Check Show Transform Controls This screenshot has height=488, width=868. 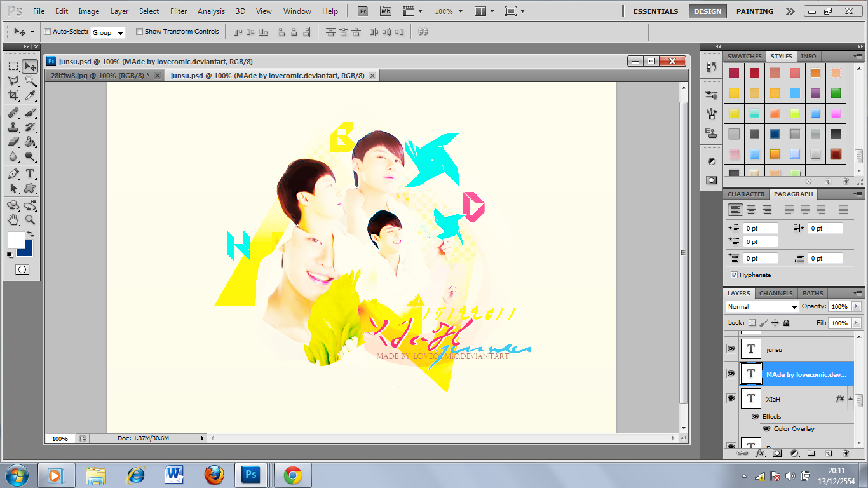pos(140,32)
